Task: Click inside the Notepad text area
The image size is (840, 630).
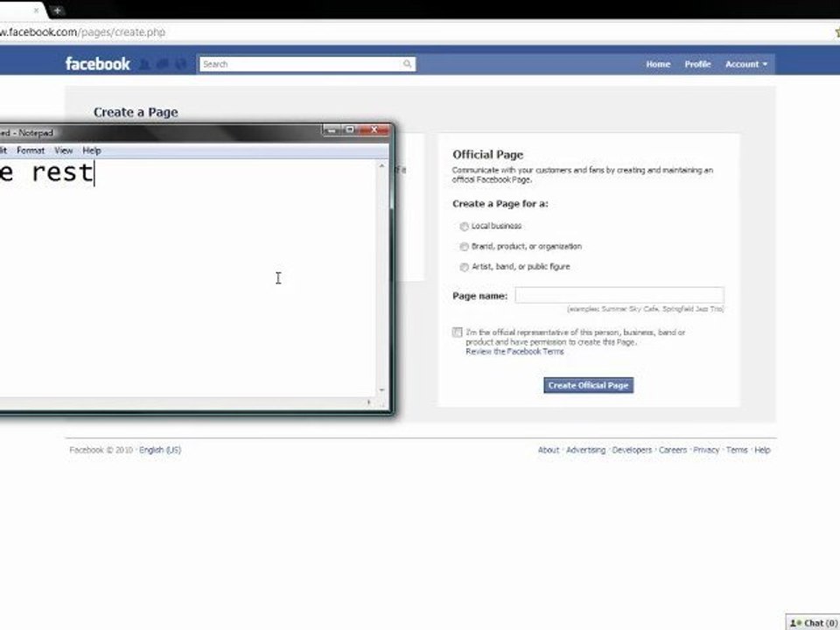Action: [x=187, y=278]
